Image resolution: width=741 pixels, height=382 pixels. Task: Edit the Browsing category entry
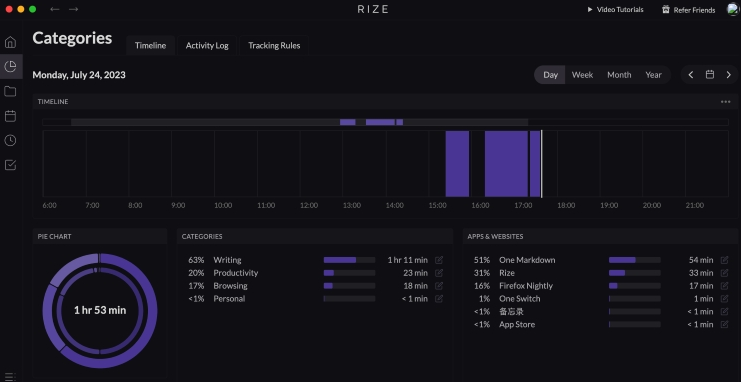(439, 286)
